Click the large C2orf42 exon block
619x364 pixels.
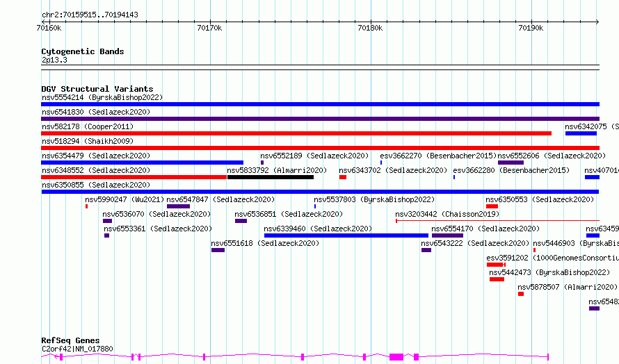[x=396, y=357]
